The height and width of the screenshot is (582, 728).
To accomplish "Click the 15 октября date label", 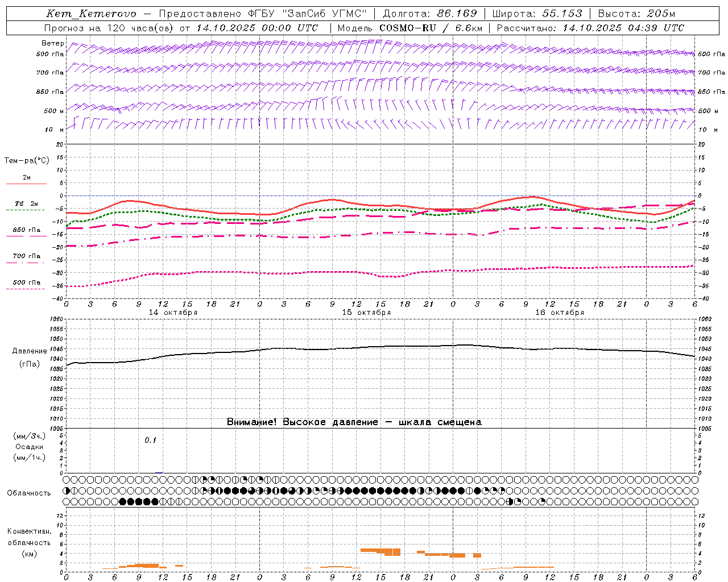I will [x=366, y=313].
